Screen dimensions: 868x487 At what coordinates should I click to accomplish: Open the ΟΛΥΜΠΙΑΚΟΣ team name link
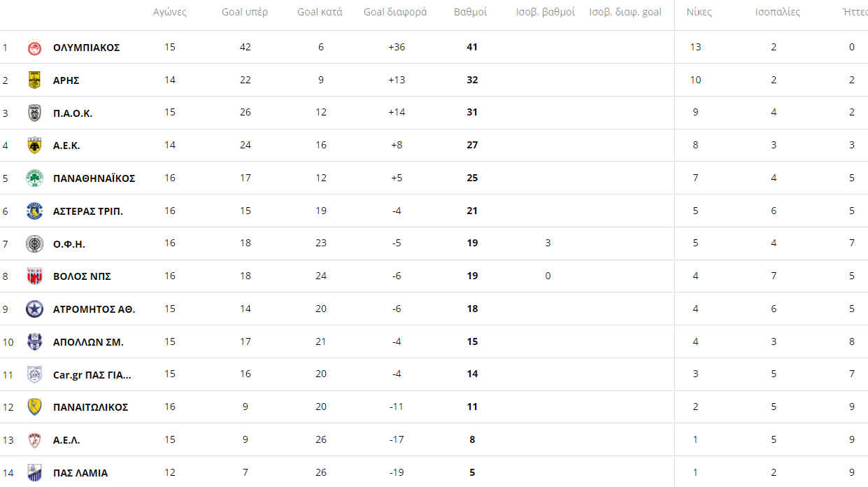pyautogui.click(x=87, y=48)
